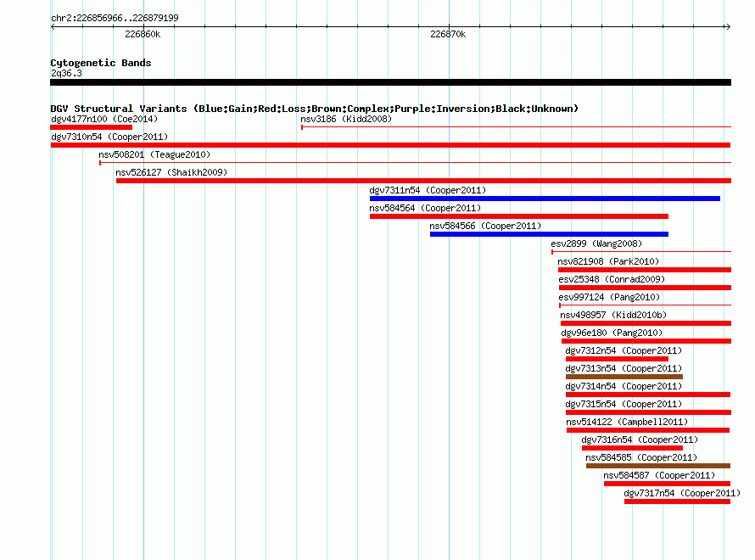Click the red bar under nsv514122
Screen dimensions: 755x560
point(648,430)
